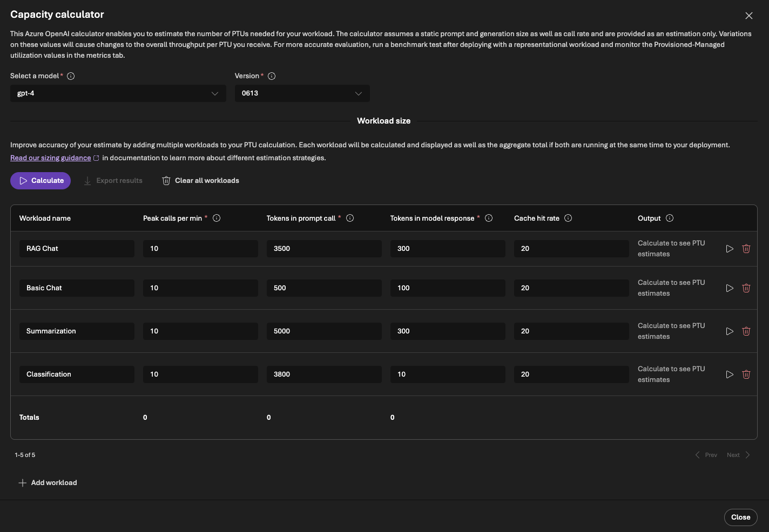The image size is (769, 532).
Task: Edit response tokens 300 for RAG Chat
Action: pos(448,249)
